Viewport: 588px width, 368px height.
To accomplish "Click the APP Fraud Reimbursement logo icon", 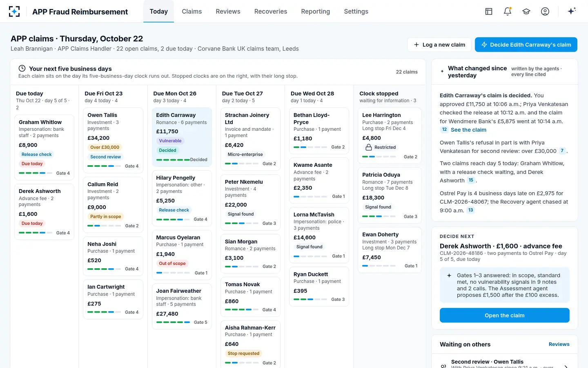I will click(x=14, y=11).
